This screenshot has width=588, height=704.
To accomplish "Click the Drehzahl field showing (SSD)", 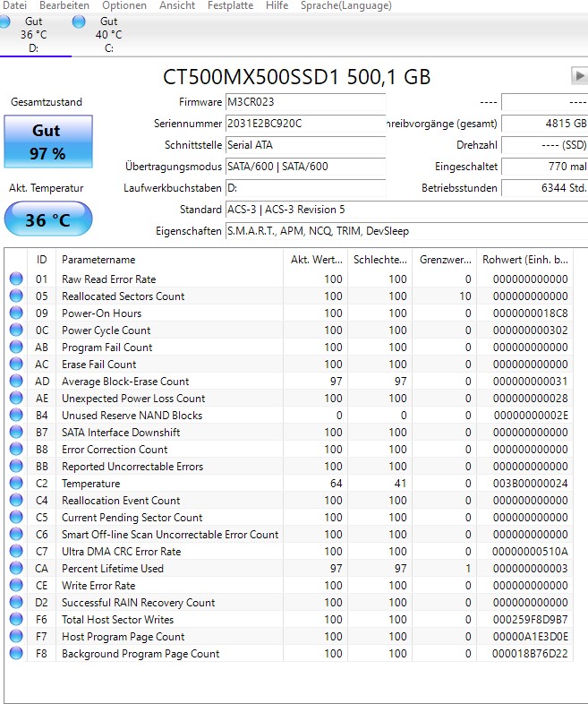I will coord(544,145).
